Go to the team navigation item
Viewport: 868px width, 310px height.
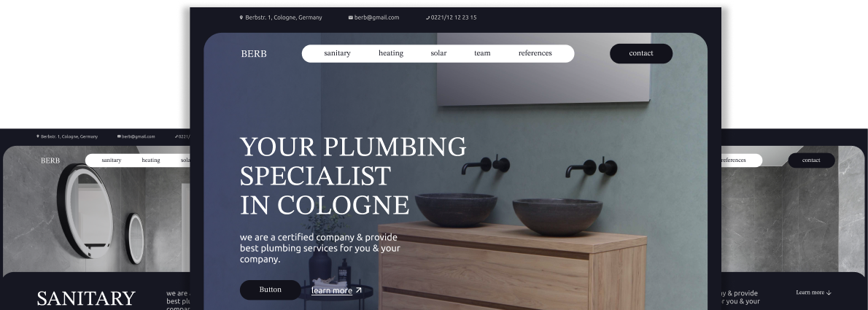click(482, 53)
